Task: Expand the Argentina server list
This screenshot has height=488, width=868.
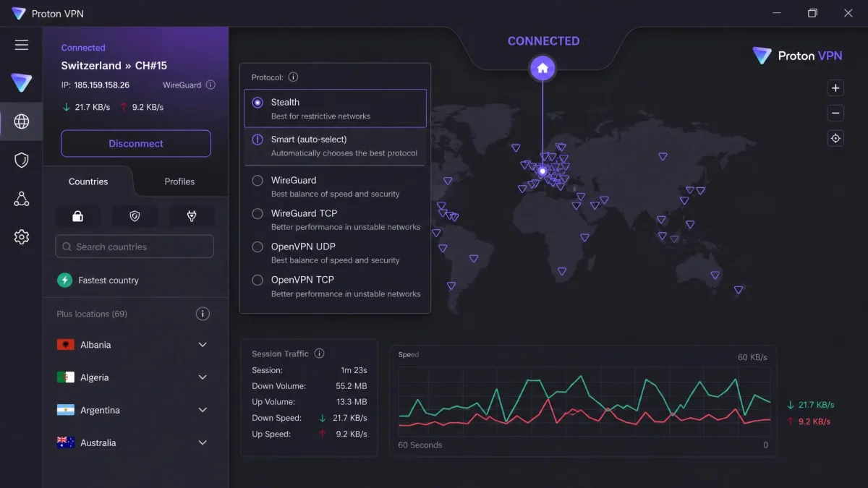Action: pos(203,410)
